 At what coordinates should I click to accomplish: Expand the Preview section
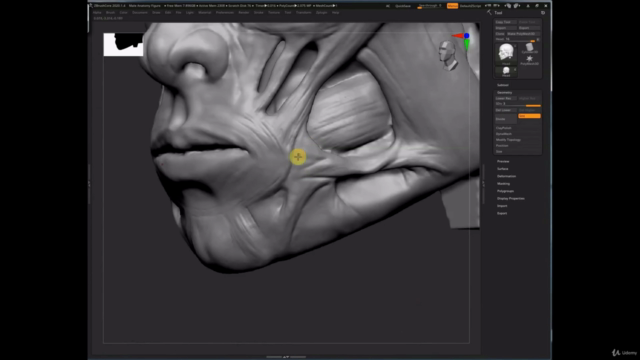(x=503, y=162)
